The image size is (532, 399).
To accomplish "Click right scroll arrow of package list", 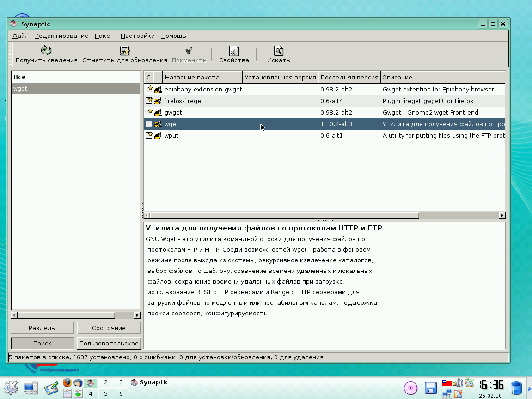I will pyautogui.click(x=502, y=216).
